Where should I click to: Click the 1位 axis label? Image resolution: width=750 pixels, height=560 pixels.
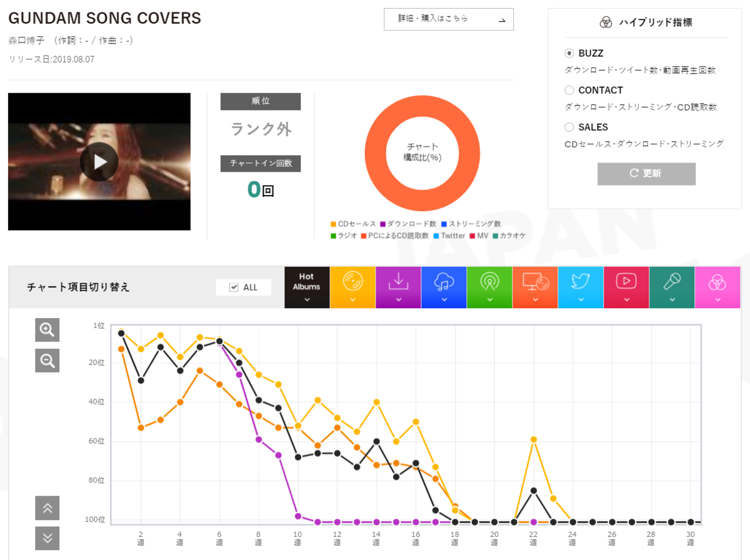[x=99, y=326]
